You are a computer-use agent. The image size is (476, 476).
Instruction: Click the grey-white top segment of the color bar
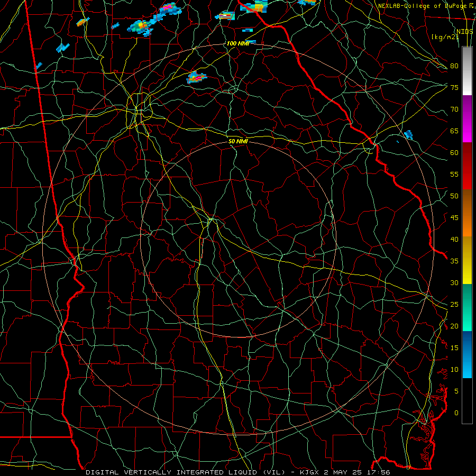point(467,71)
